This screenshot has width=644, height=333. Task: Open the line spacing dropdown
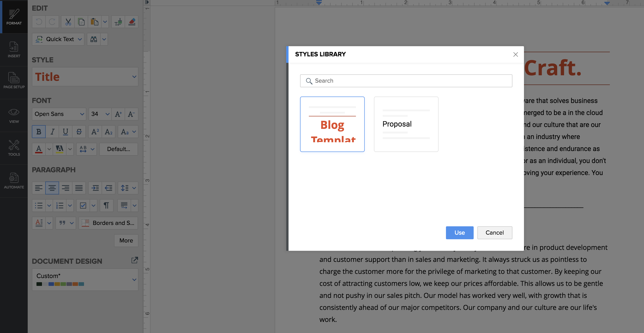coord(128,188)
